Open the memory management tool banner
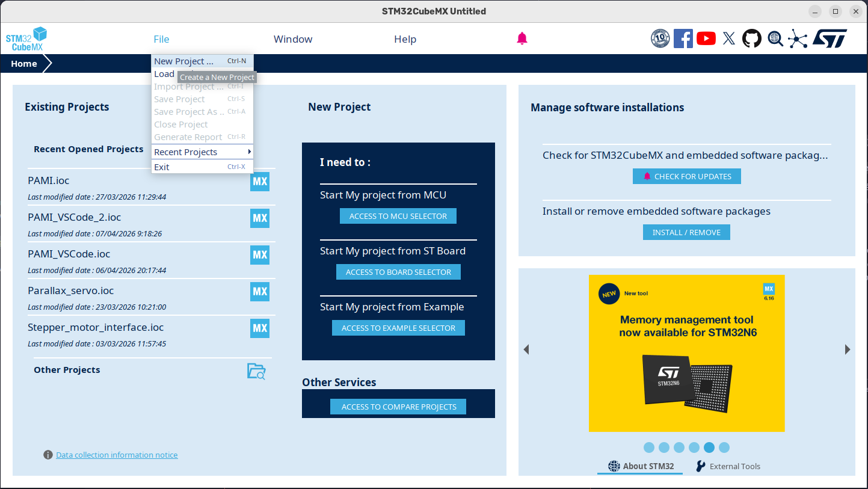 click(x=687, y=353)
